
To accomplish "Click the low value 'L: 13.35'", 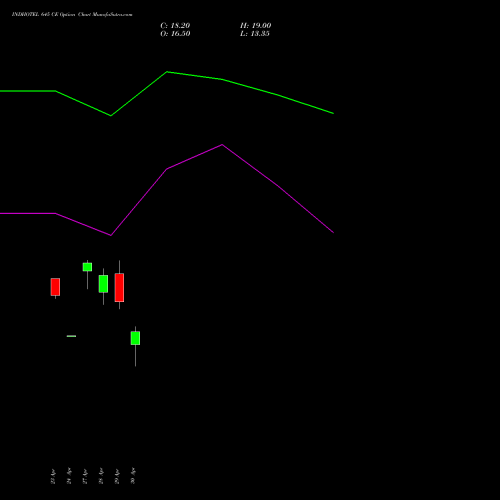I will [x=255, y=34].
